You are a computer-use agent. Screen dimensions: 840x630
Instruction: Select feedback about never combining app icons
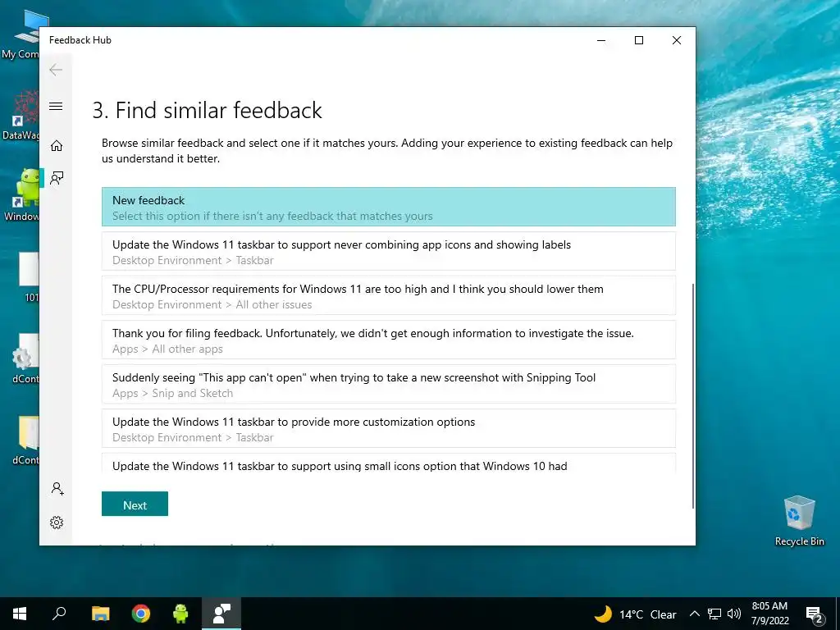coord(388,251)
